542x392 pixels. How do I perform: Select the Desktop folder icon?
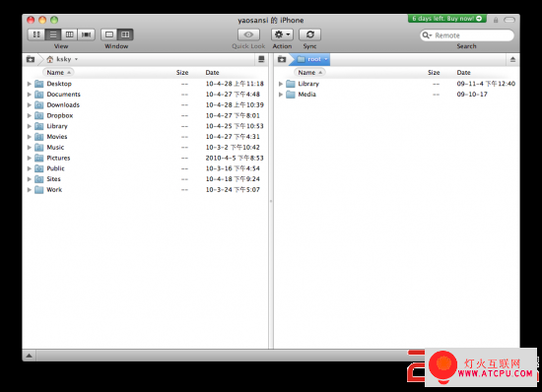[x=39, y=84]
